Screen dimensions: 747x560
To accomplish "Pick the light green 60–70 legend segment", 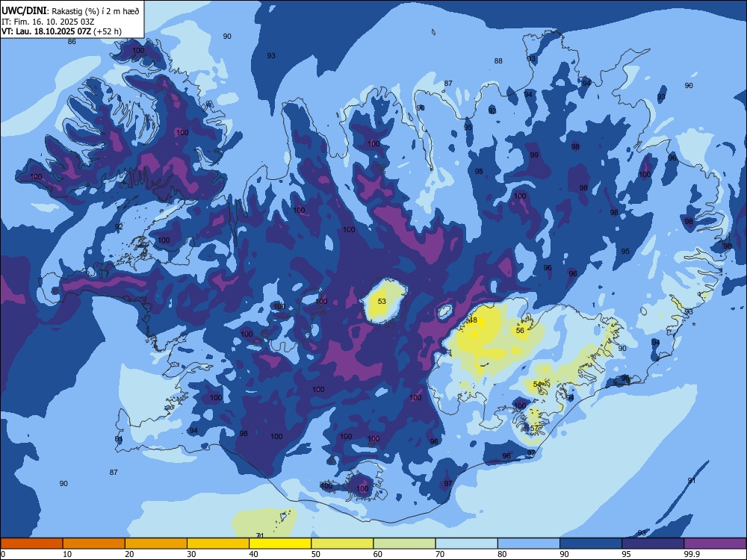I will (404, 544).
